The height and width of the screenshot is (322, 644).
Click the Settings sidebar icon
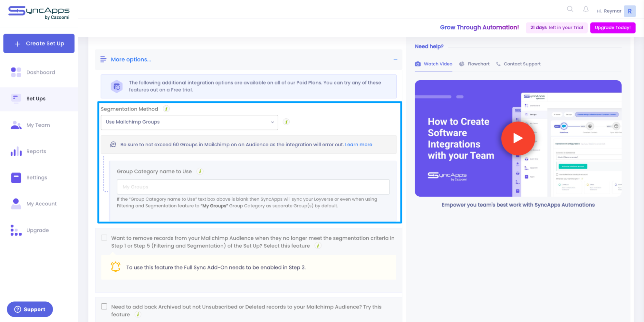[x=16, y=178]
